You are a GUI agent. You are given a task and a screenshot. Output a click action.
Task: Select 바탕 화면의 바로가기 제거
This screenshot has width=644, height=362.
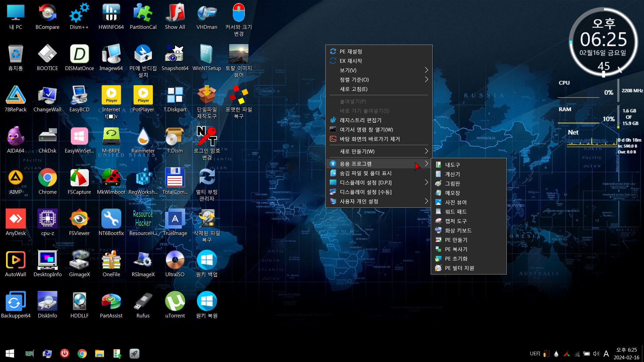point(379,139)
